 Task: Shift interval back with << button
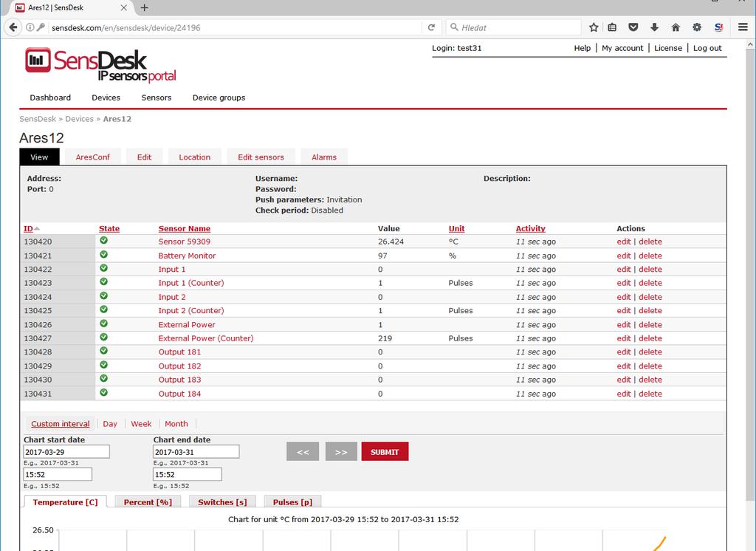(303, 451)
